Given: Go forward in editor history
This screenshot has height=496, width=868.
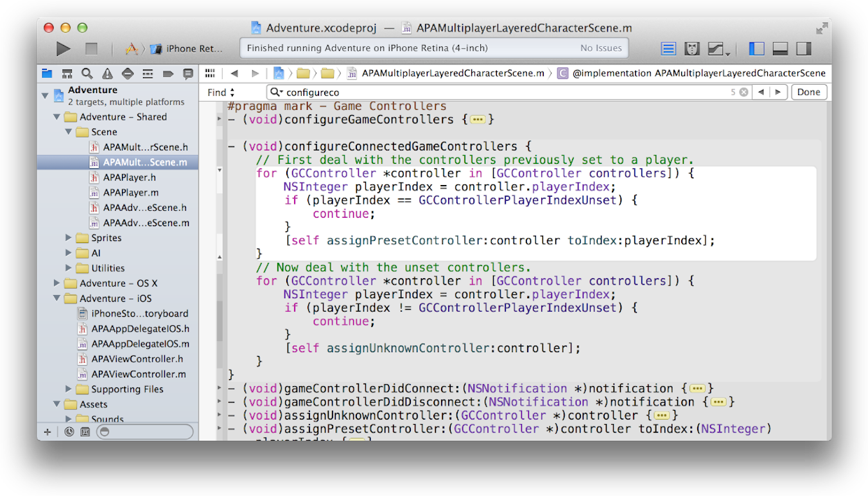Looking at the screenshot, I should coord(255,73).
